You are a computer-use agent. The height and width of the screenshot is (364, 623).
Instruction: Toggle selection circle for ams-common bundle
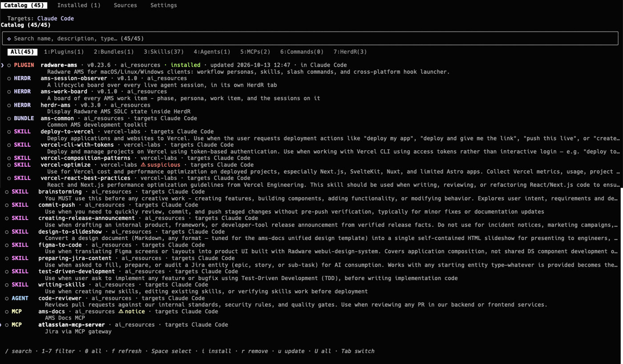pyautogui.click(x=9, y=119)
